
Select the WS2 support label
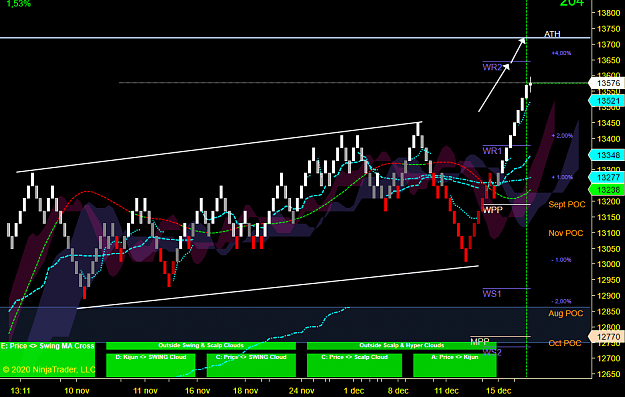[x=492, y=352]
